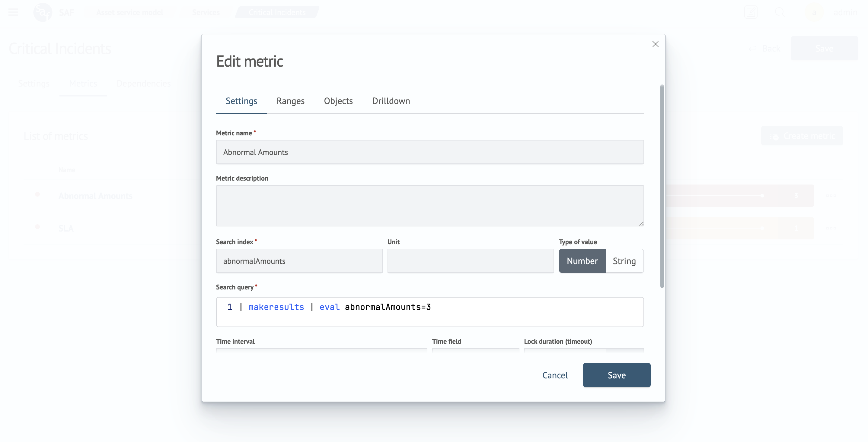This screenshot has width=868, height=442.
Task: Open the Objects tab
Action: point(338,101)
